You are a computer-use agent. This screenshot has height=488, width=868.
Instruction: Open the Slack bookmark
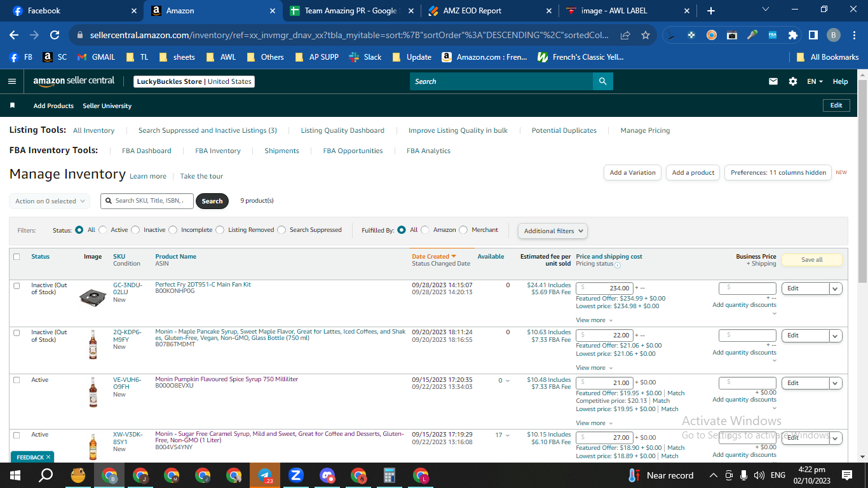(x=365, y=57)
